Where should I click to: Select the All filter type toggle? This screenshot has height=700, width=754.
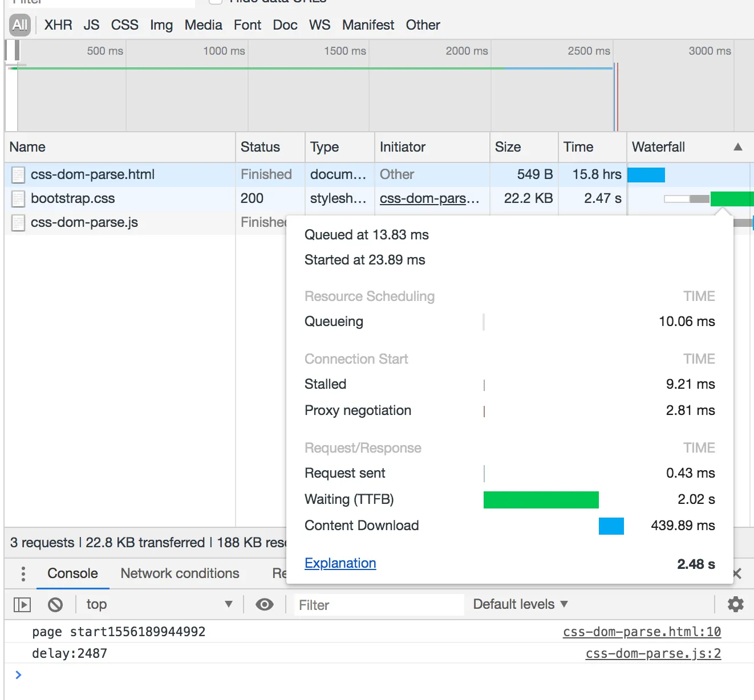coord(20,25)
